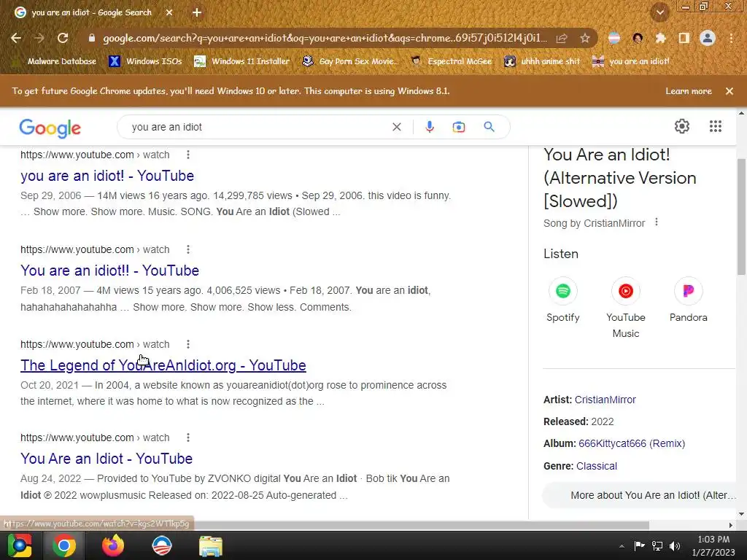Image resolution: width=747 pixels, height=560 pixels.
Task: Submit search with magnifier icon
Action: (489, 127)
